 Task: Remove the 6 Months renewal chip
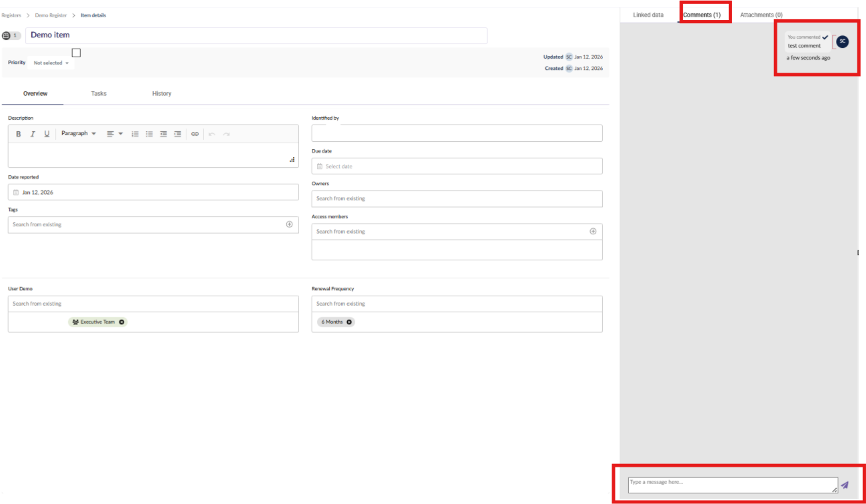pyautogui.click(x=349, y=322)
